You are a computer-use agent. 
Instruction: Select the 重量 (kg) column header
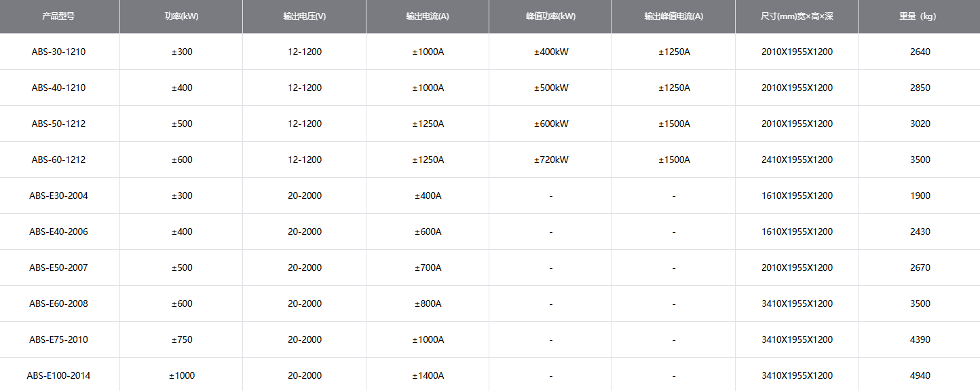(x=920, y=16)
